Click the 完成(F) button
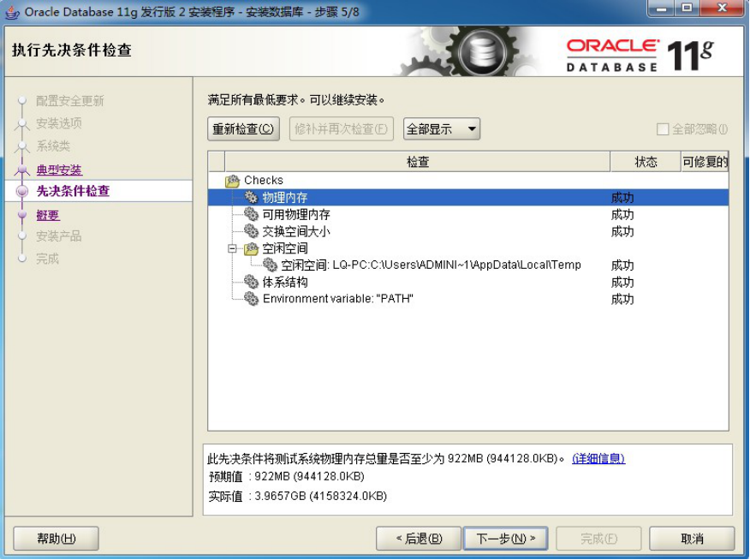The image size is (750, 560). coord(598,539)
